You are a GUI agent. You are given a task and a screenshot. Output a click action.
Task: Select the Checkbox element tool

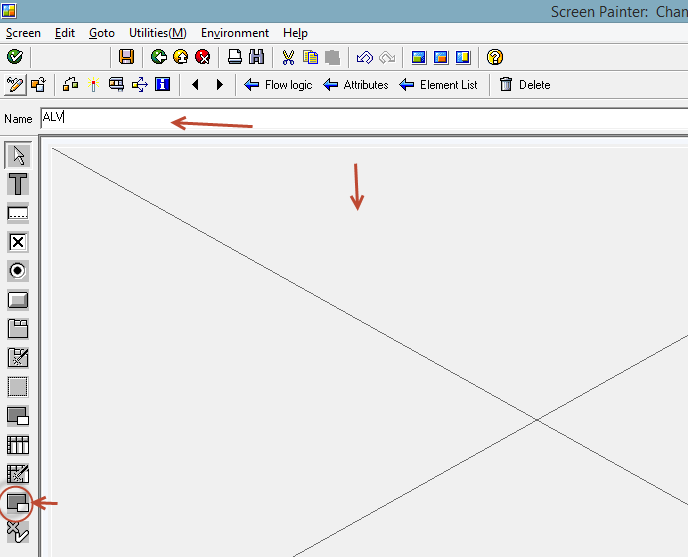(x=18, y=242)
